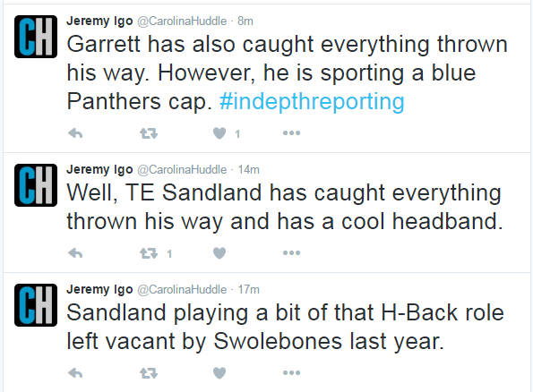Open more options on the Garrett tweet

(x=292, y=133)
